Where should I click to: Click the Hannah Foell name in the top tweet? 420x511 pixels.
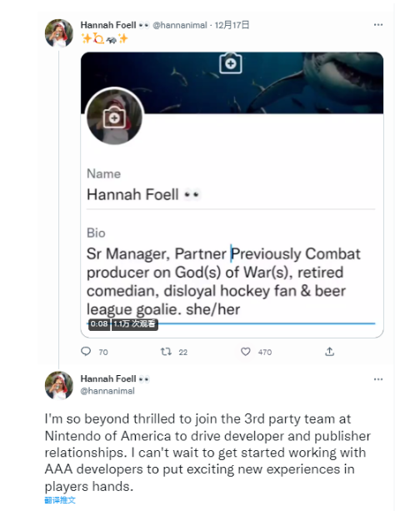[108, 25]
